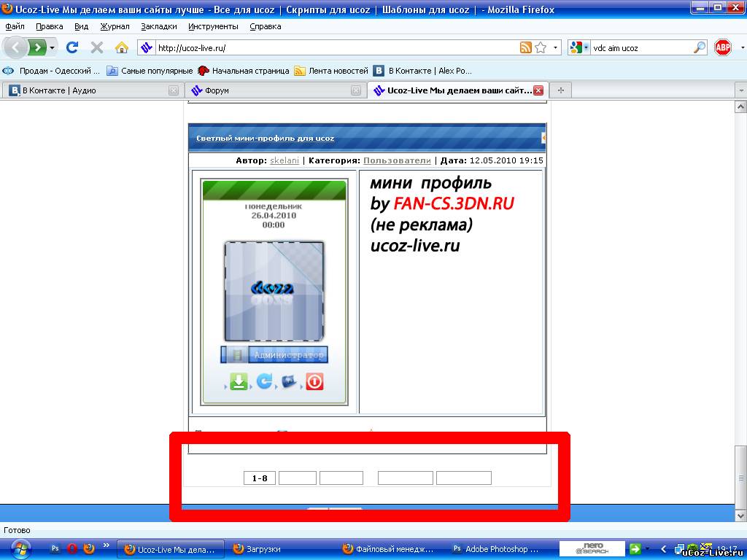
Task: Open the post title 'Светлый мини-профиль для ucoz'
Action: 266,139
